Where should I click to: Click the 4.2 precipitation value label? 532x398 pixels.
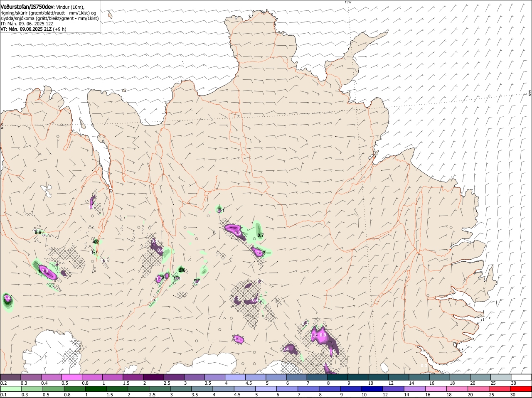[x=96, y=242]
